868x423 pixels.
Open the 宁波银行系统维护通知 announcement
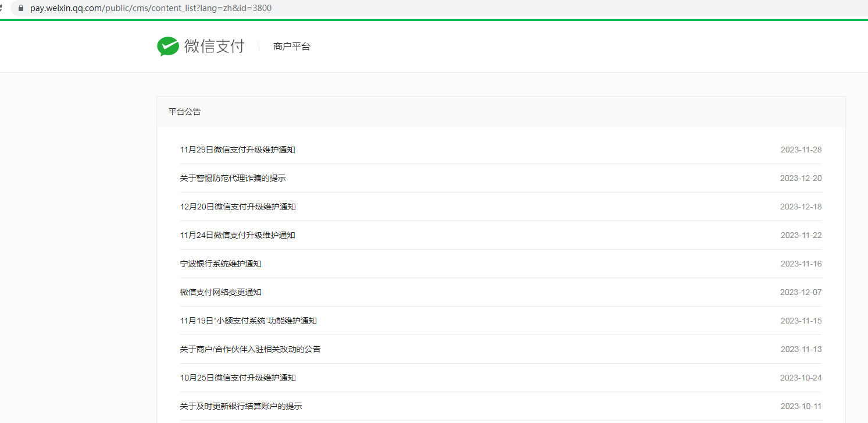221,263
